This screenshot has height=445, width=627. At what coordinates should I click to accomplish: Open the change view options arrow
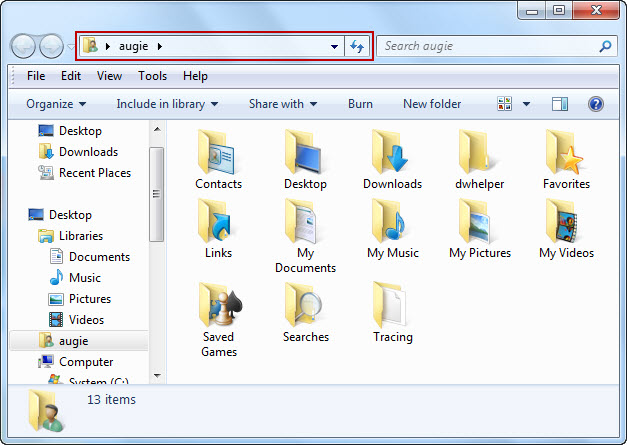pyautogui.click(x=526, y=104)
